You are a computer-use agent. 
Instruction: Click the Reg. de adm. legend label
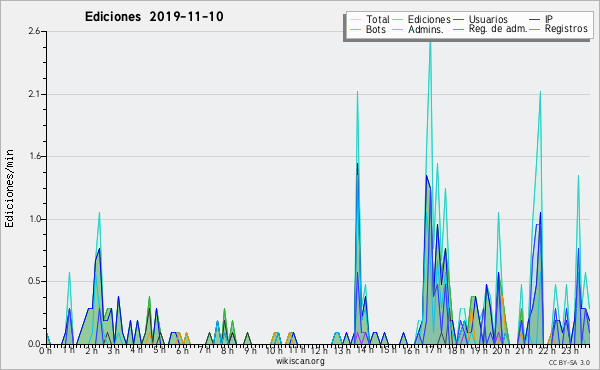498,29
